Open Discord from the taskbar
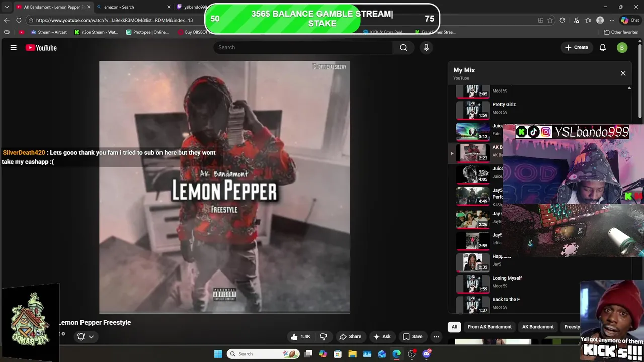Image resolution: width=644 pixels, height=362 pixels. (426, 354)
